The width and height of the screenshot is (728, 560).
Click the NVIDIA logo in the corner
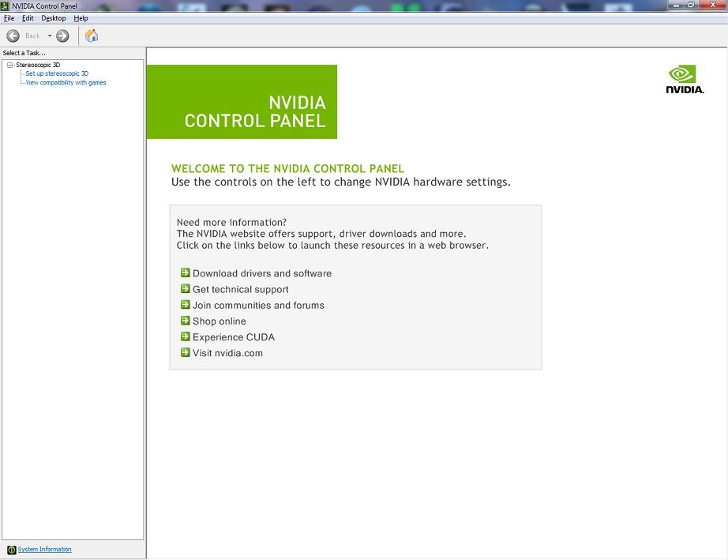[685, 80]
